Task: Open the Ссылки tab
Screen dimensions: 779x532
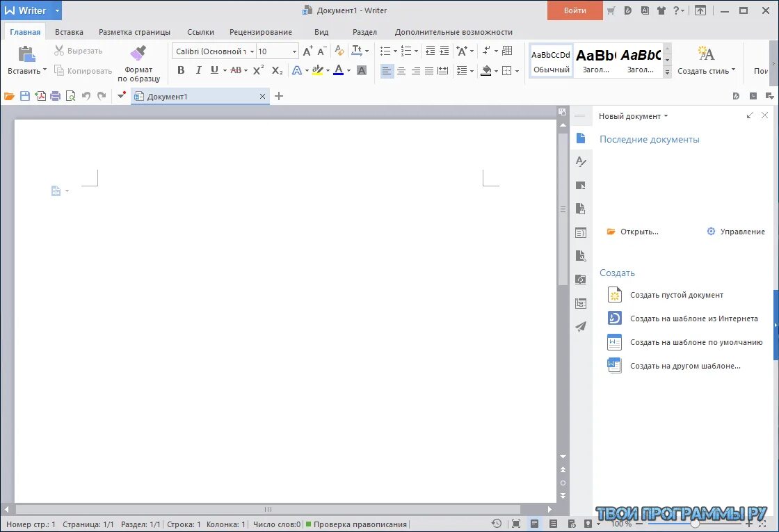Action: [201, 32]
